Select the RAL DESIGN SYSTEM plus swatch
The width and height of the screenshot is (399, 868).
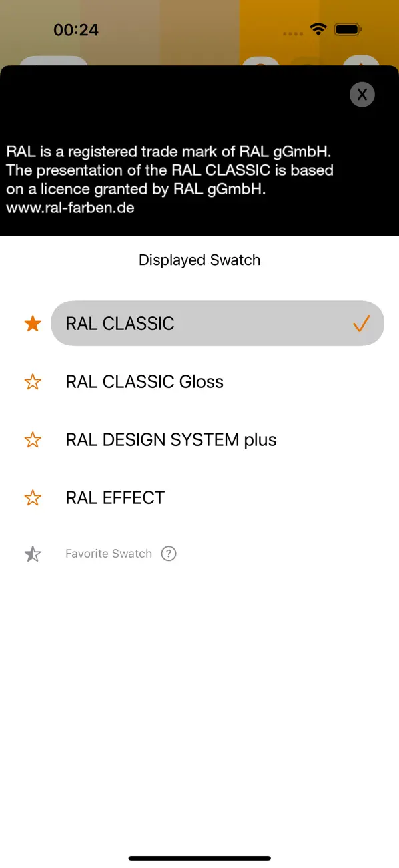pos(171,439)
